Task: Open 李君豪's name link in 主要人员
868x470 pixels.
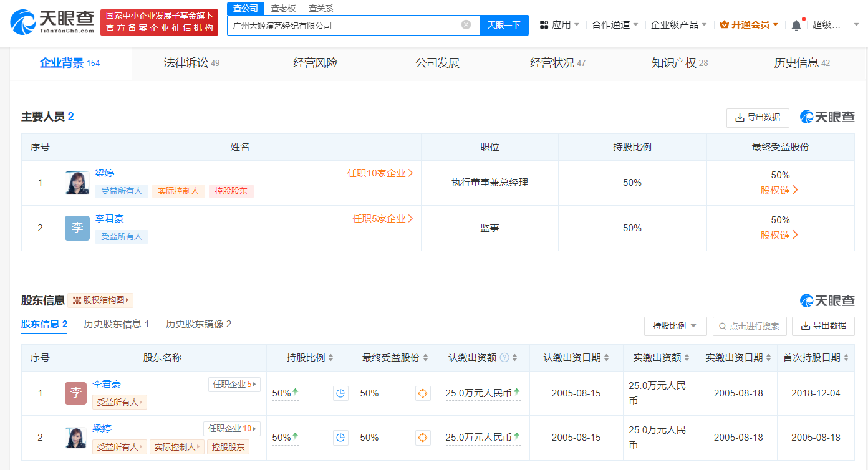Action: pos(110,219)
